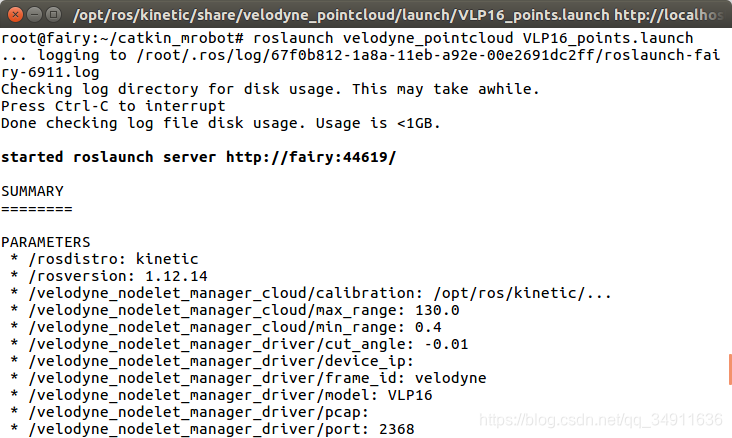Click the model VLP16 value

click(410, 395)
